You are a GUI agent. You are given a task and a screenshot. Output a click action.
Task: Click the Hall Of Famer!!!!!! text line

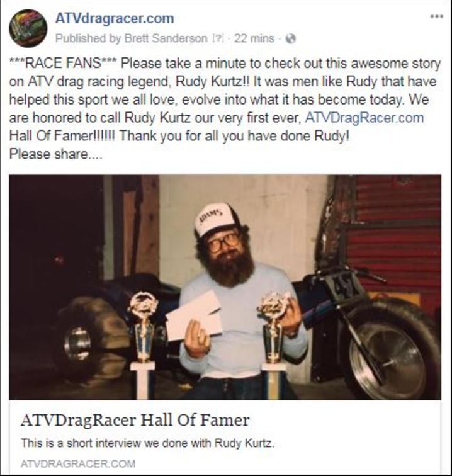click(x=179, y=136)
